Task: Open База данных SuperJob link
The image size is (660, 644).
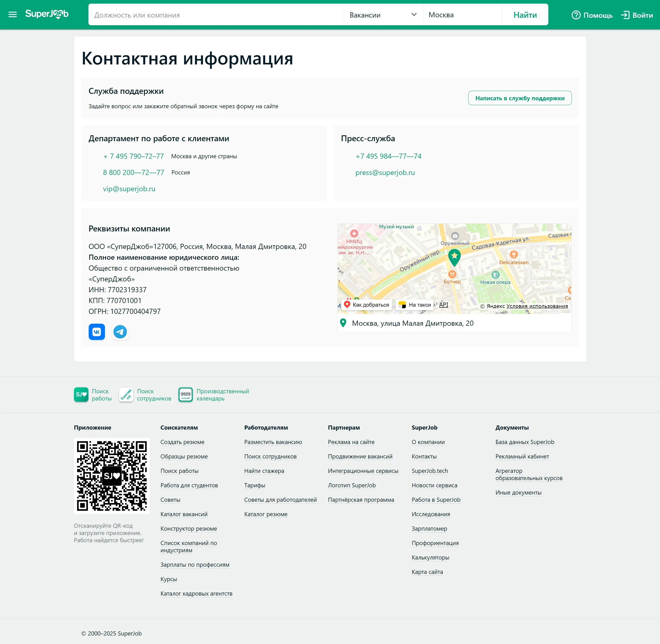Action: [525, 442]
